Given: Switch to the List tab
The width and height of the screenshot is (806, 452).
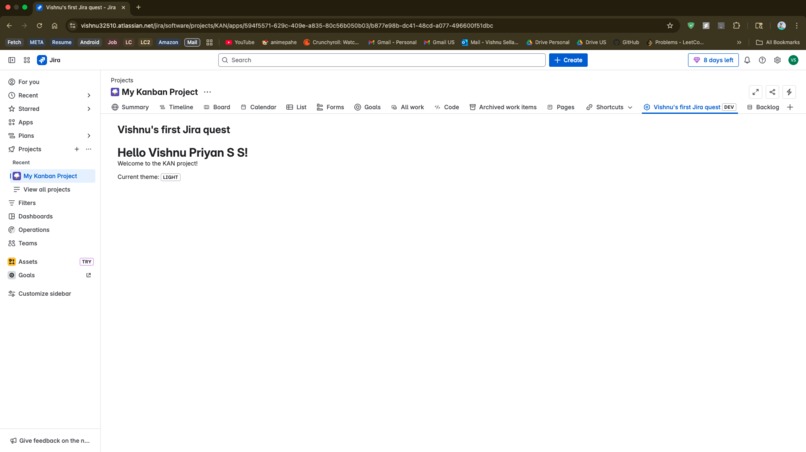Looking at the screenshot, I should [296, 107].
